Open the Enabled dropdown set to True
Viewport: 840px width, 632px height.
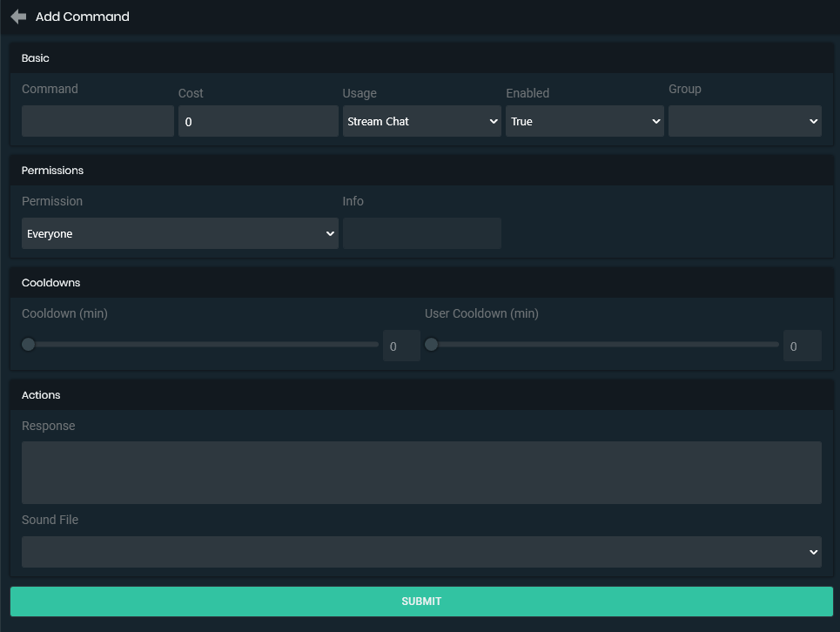(584, 122)
